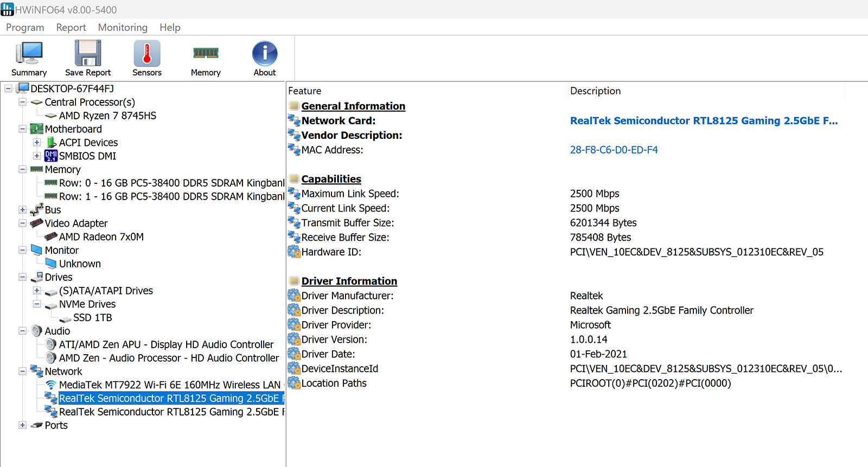
Task: Collapse the Network branch
Action: pos(22,372)
